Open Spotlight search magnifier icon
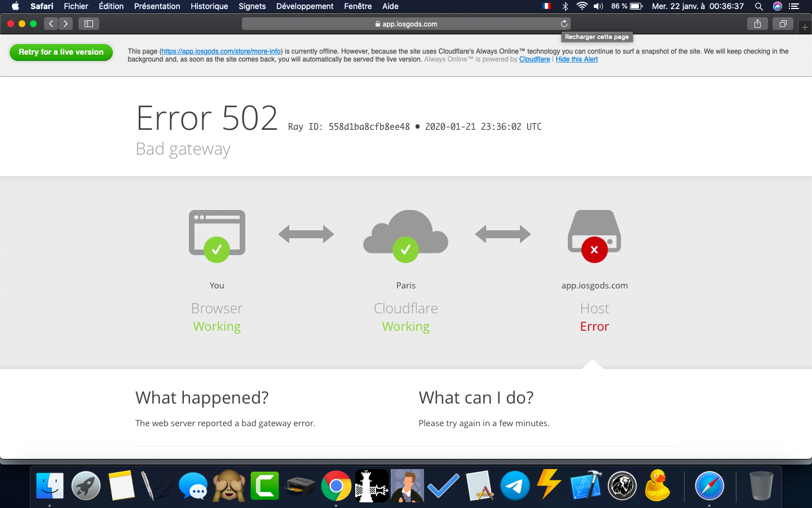This screenshot has height=508, width=812. pyautogui.click(x=759, y=6)
